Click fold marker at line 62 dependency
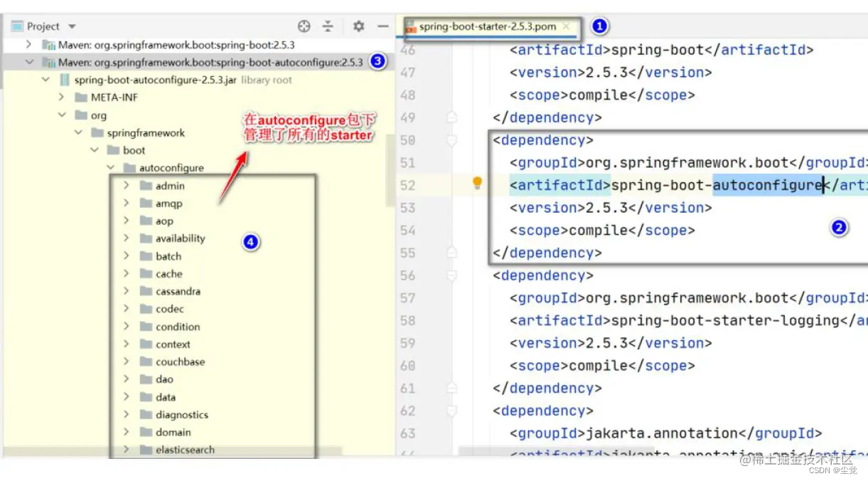 (451, 411)
